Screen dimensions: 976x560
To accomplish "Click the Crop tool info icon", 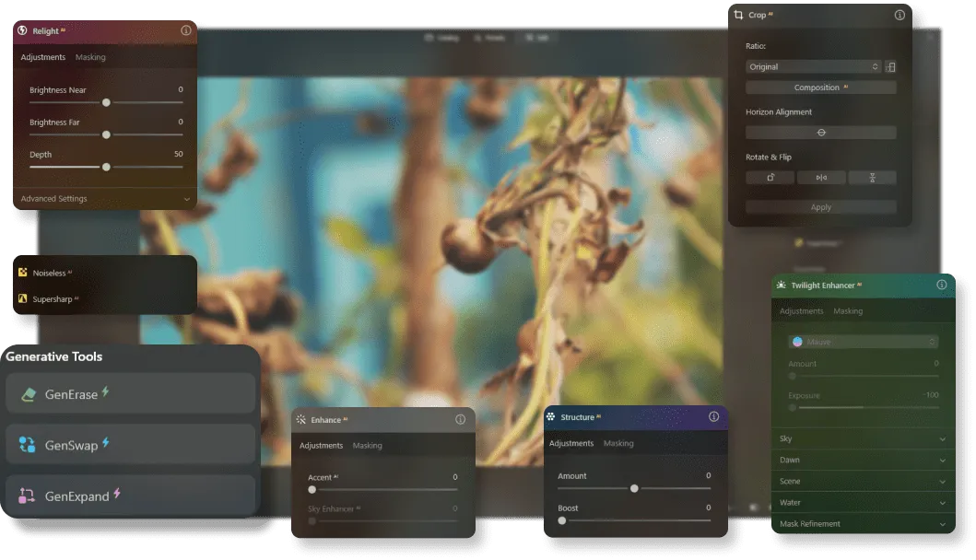I will click(x=900, y=15).
